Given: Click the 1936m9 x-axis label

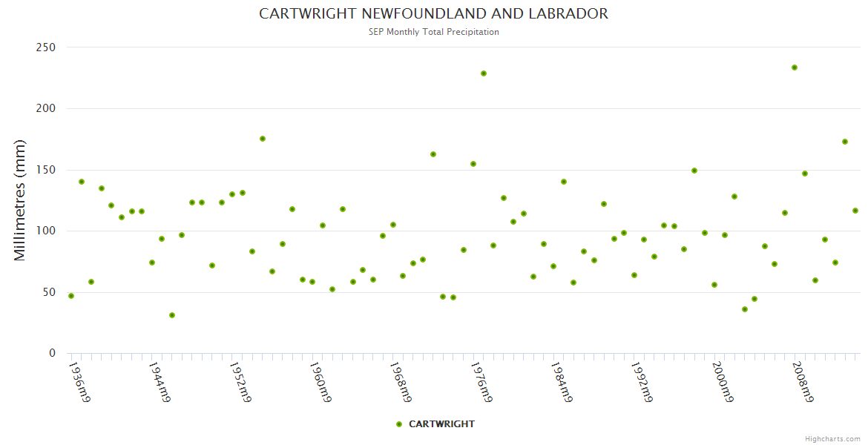Looking at the screenshot, I should (x=79, y=381).
